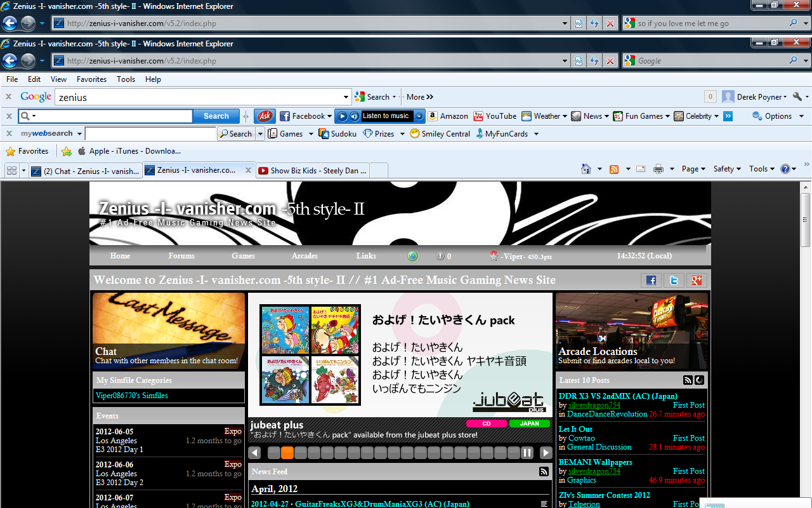Viewport: 812px width, 508px height.
Task: Open Viper086770's Simfiles link
Action: 132,396
